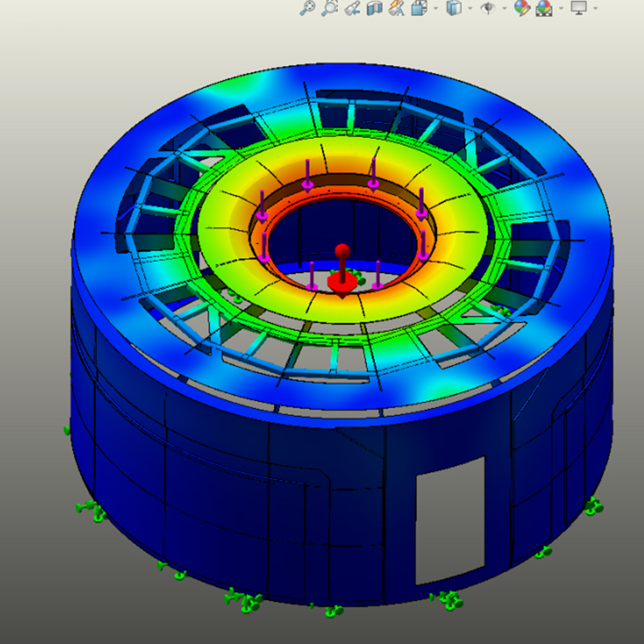Expand the Apply Scene dropdown arrow
644x644 pixels.
point(561,8)
